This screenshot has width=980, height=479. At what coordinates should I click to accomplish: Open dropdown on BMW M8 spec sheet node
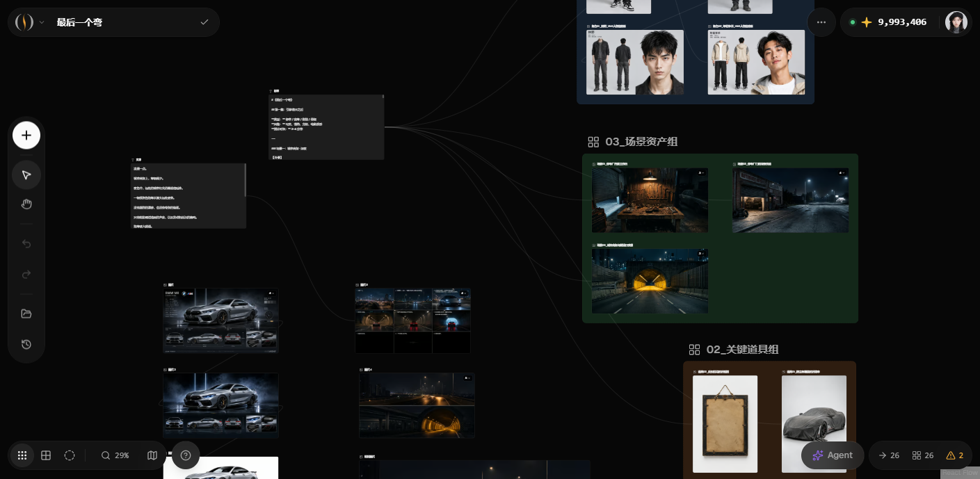[x=271, y=294]
